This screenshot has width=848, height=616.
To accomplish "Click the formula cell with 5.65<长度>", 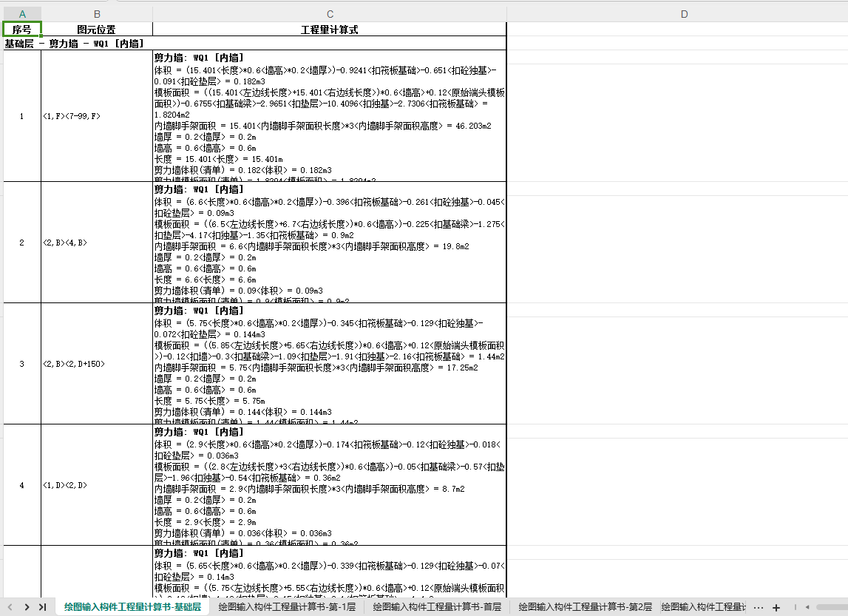I will (330, 572).
